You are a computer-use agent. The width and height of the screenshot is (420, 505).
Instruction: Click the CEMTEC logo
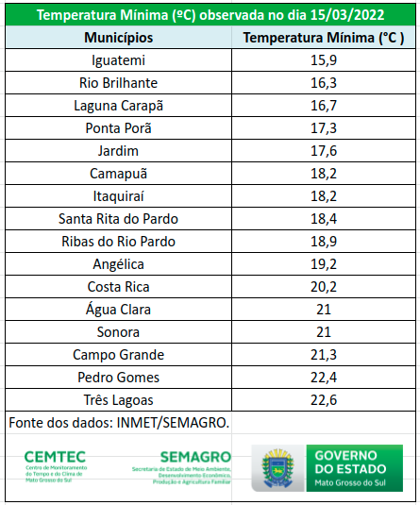pyautogui.click(x=56, y=465)
